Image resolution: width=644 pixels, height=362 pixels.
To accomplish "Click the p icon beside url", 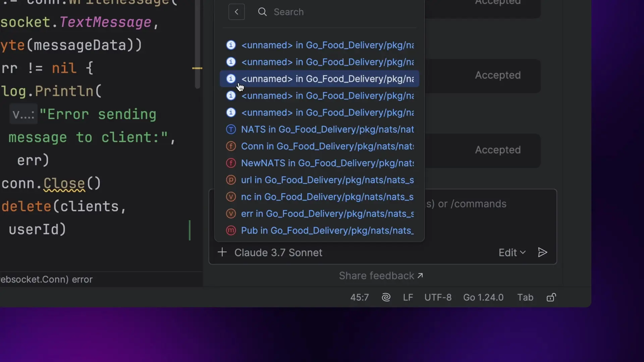I will pyautogui.click(x=231, y=180).
